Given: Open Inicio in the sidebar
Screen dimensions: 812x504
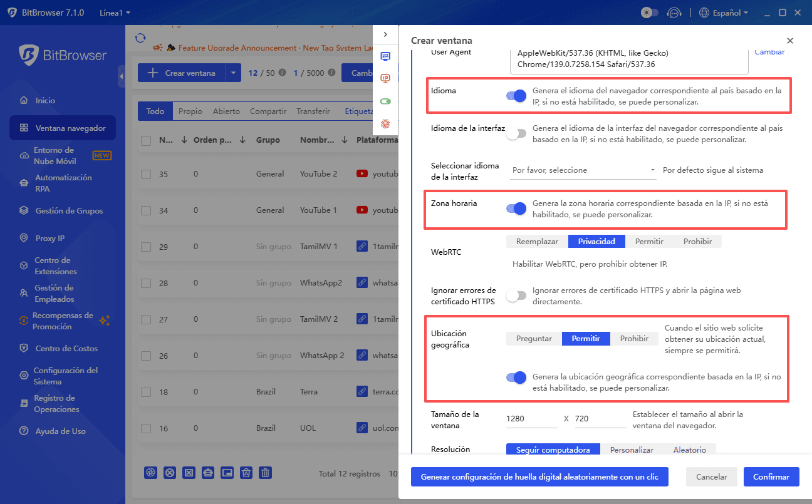Looking at the screenshot, I should pyautogui.click(x=45, y=100).
